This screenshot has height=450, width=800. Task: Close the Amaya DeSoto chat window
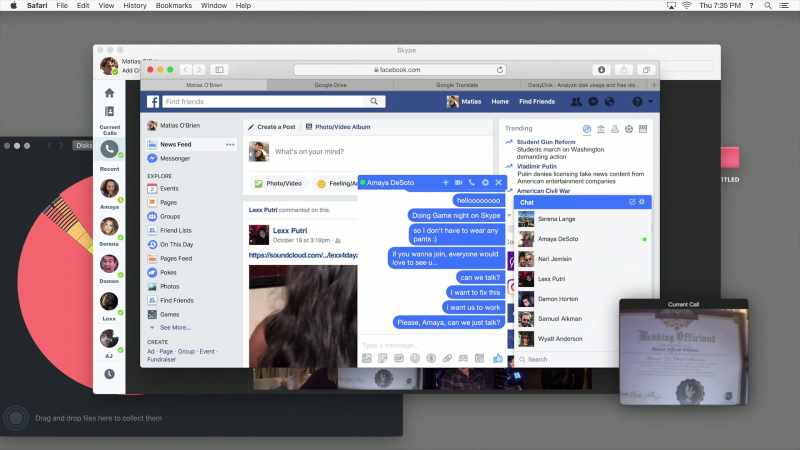498,182
